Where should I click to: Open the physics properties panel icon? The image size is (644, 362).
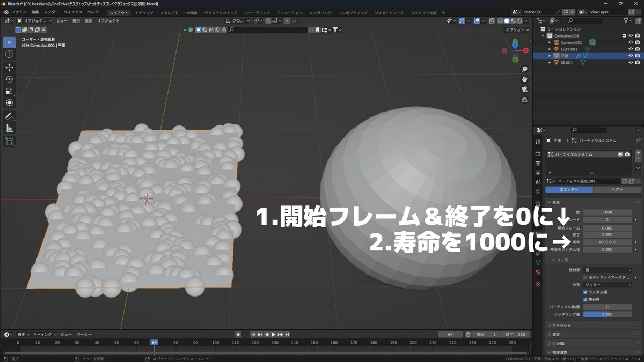538,253
